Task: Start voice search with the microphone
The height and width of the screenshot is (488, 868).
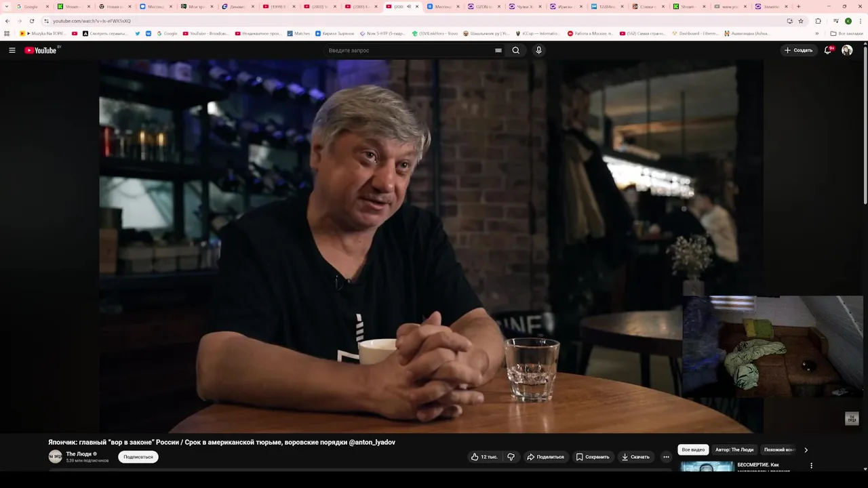Action: (538, 50)
